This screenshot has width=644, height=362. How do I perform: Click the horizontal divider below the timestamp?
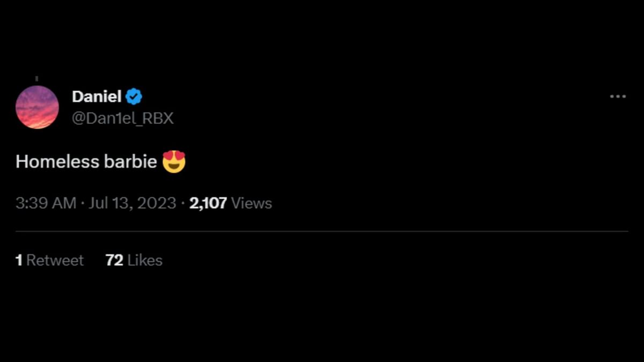click(322, 231)
